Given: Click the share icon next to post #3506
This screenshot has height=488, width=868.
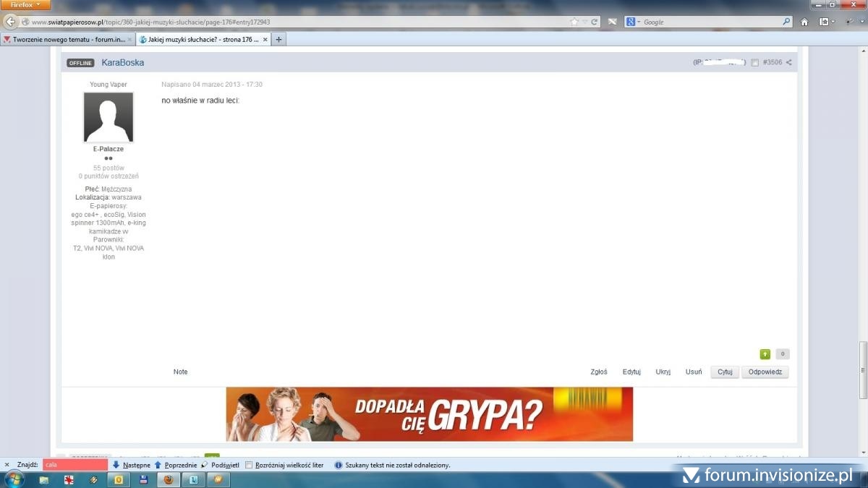Looking at the screenshot, I should pyautogui.click(x=788, y=63).
